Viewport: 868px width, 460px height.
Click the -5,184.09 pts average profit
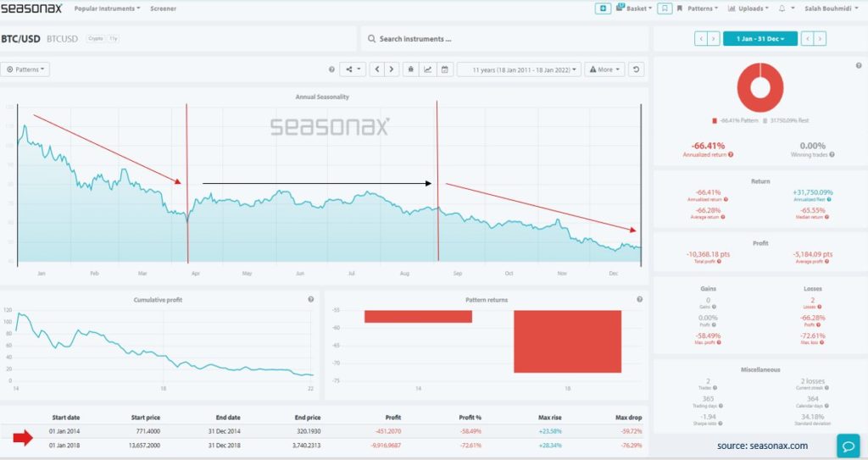coord(812,254)
